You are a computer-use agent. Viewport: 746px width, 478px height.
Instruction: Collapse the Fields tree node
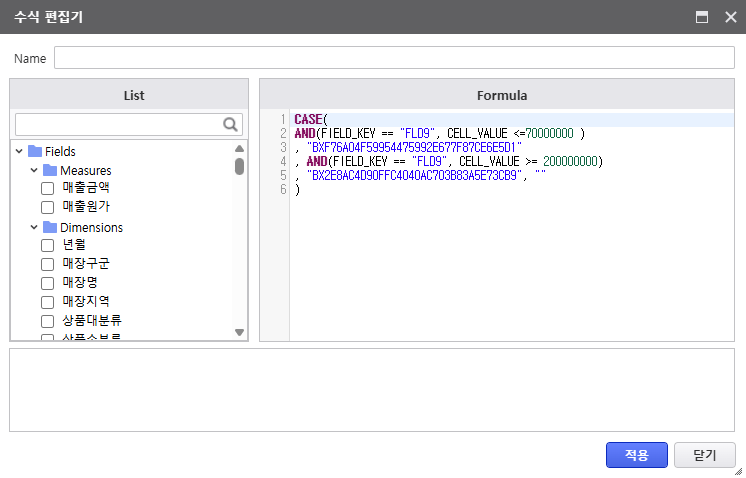(19, 151)
